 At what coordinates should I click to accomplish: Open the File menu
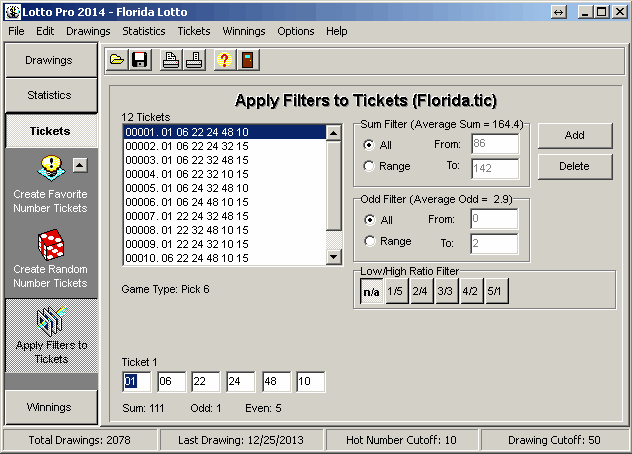click(x=16, y=31)
